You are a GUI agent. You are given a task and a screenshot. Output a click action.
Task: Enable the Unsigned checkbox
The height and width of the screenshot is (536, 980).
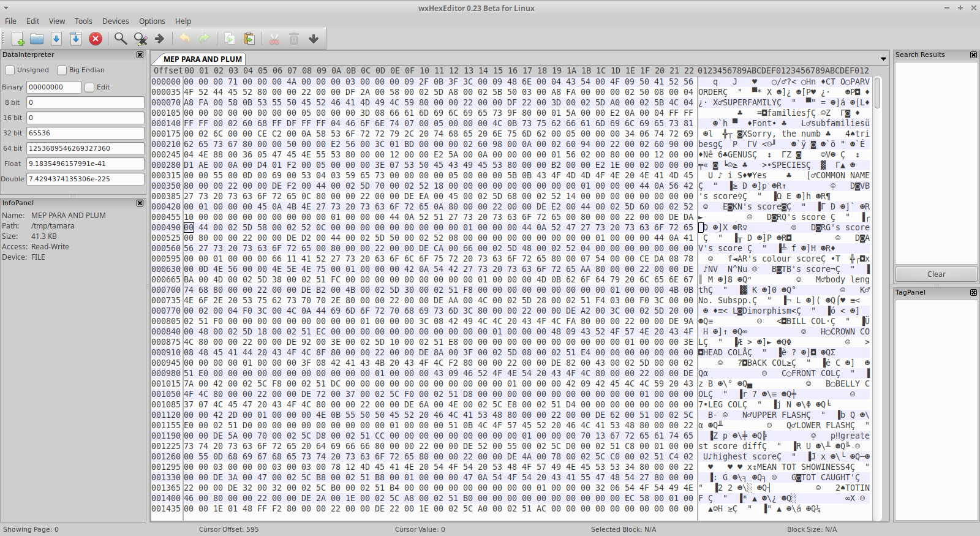[10, 70]
